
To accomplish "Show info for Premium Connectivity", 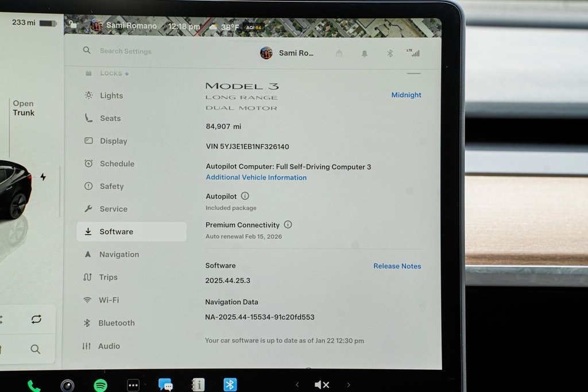I will click(x=288, y=225).
